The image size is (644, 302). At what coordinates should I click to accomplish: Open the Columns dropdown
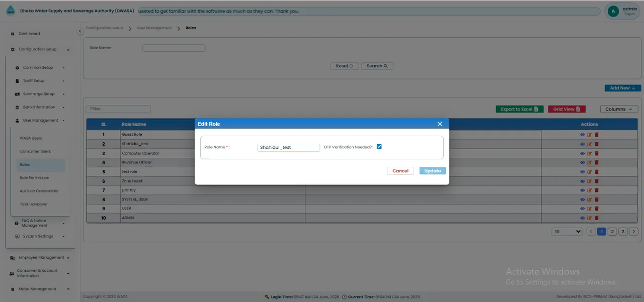tap(619, 109)
